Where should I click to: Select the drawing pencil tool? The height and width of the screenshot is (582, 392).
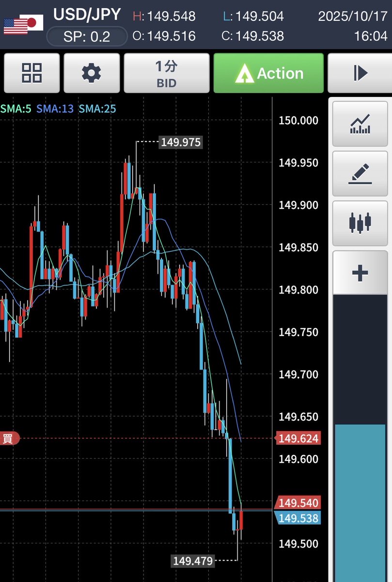[x=360, y=174]
